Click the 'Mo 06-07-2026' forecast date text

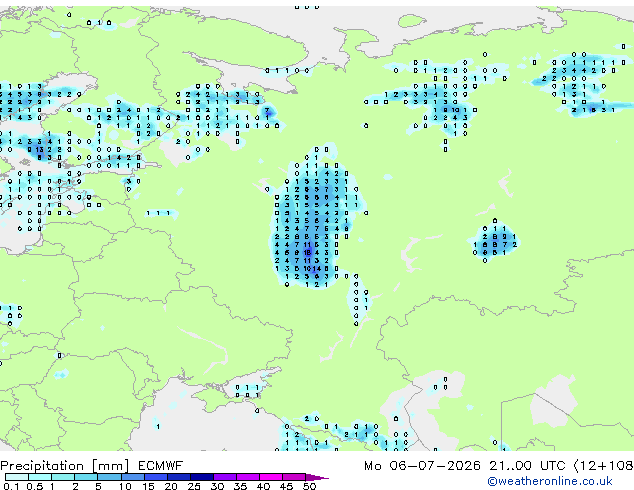(422, 466)
